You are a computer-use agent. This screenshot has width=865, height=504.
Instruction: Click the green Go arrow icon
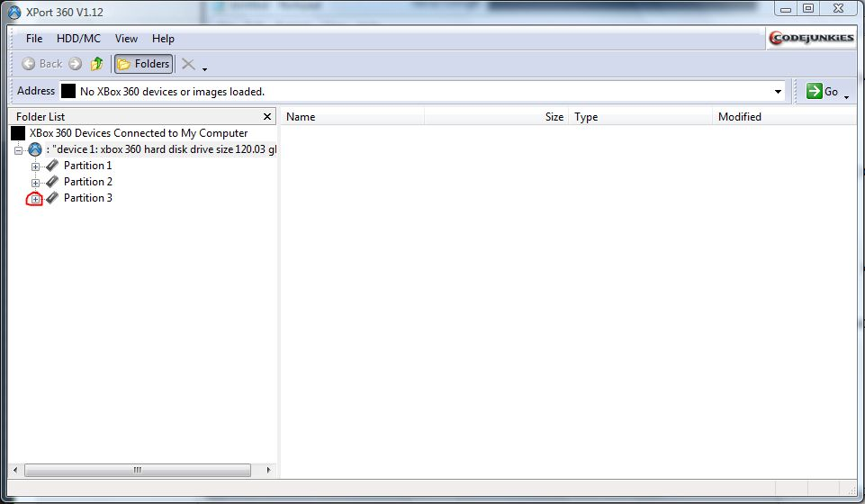click(x=815, y=91)
